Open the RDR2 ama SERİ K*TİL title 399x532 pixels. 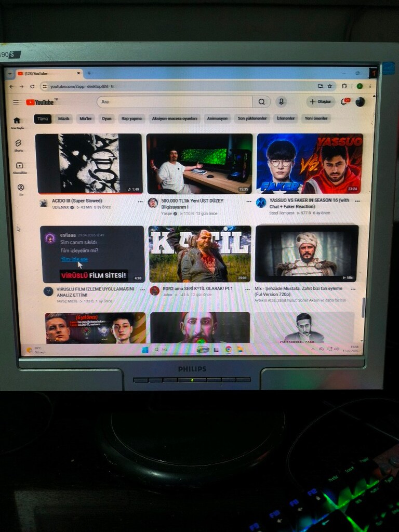click(x=198, y=288)
